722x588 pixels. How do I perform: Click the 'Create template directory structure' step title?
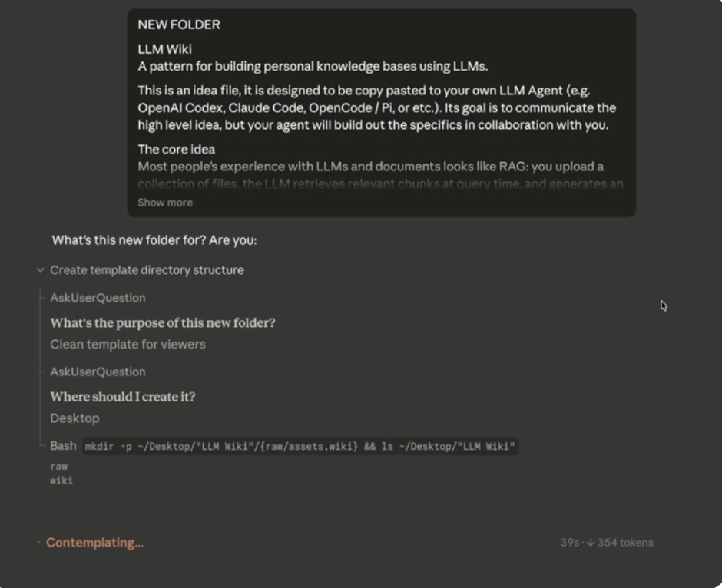(147, 270)
